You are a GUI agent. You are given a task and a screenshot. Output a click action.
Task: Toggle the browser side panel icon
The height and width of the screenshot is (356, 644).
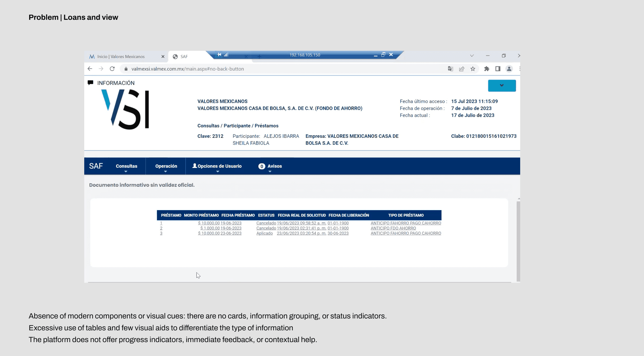click(x=498, y=69)
